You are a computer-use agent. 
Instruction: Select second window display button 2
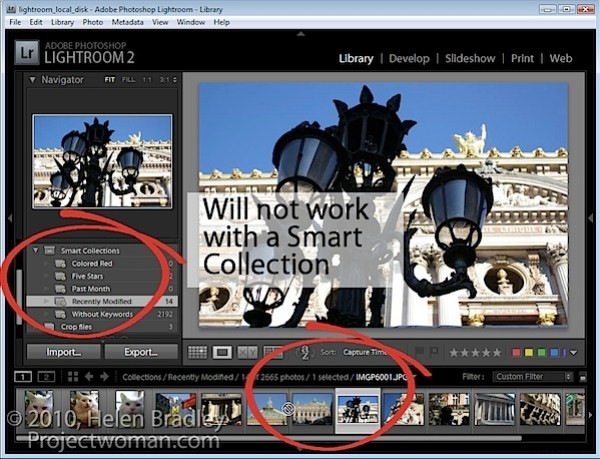(x=46, y=377)
